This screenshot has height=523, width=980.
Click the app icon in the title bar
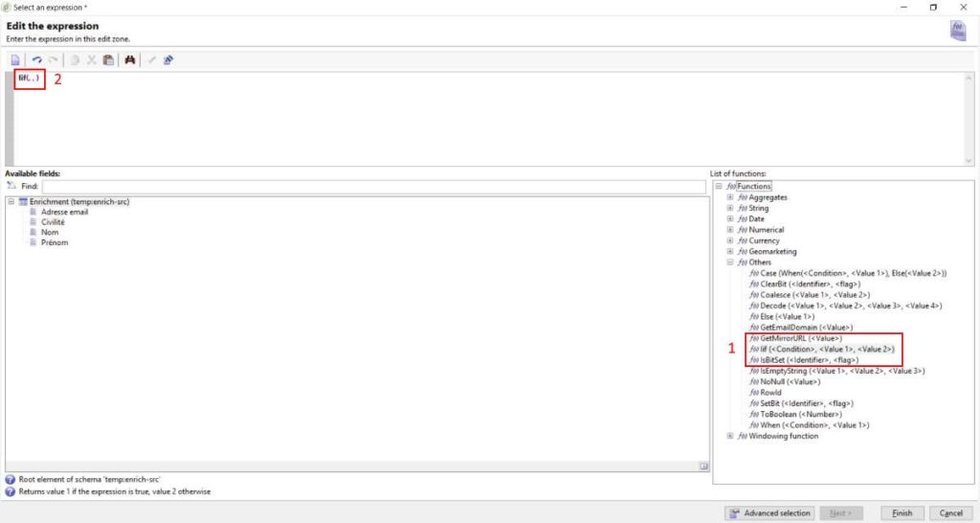(x=7, y=7)
